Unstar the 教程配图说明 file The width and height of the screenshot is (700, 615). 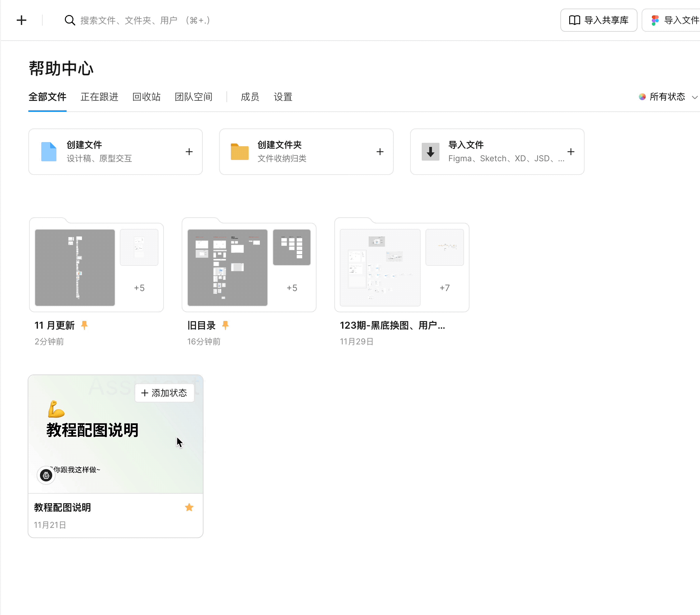click(189, 507)
